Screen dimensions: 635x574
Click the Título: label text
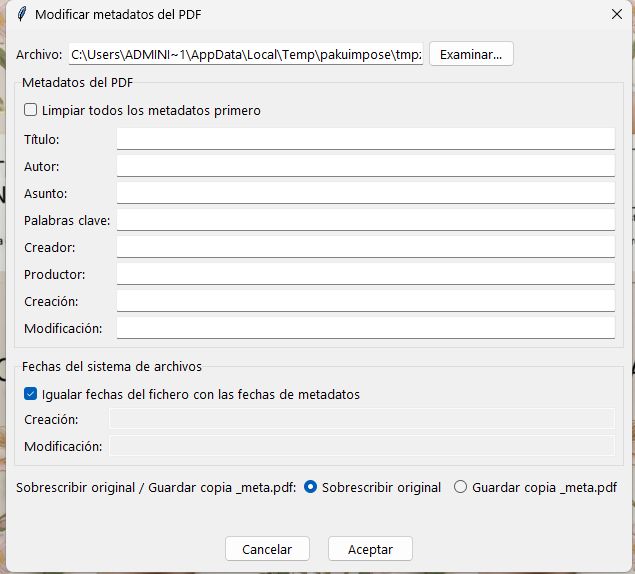tap(42, 139)
